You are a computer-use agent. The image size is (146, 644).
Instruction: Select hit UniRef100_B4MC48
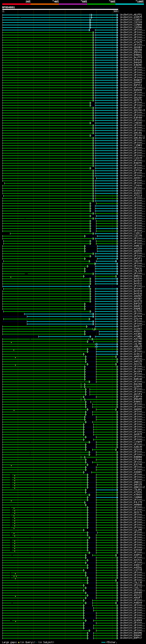pos(131,379)
